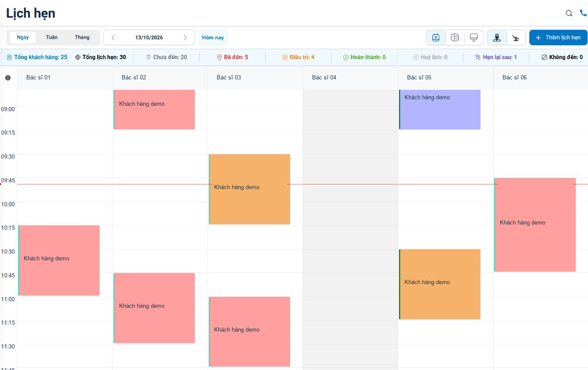The image size is (588, 370).
Task: Open Bác sĩ 05's purple appointment near 09:00
Action: click(x=440, y=109)
